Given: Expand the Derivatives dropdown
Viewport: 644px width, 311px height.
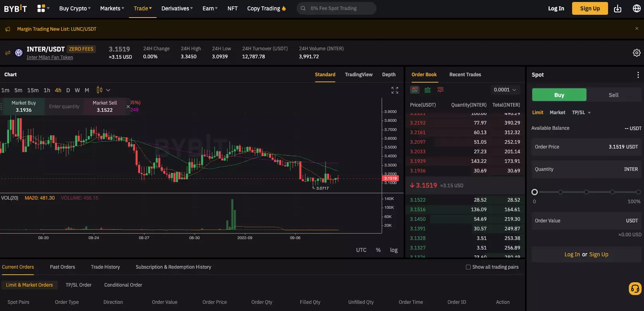Looking at the screenshot, I should pyautogui.click(x=177, y=8).
